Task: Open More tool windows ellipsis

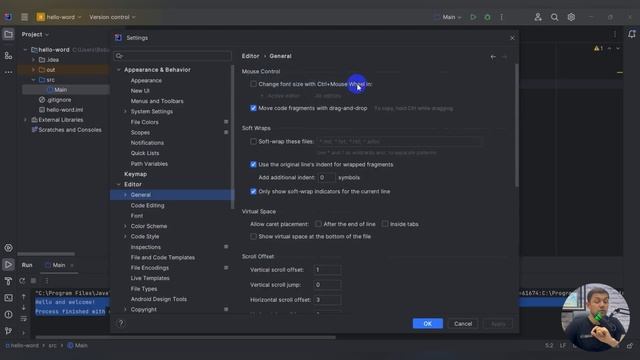Action: click(8, 72)
